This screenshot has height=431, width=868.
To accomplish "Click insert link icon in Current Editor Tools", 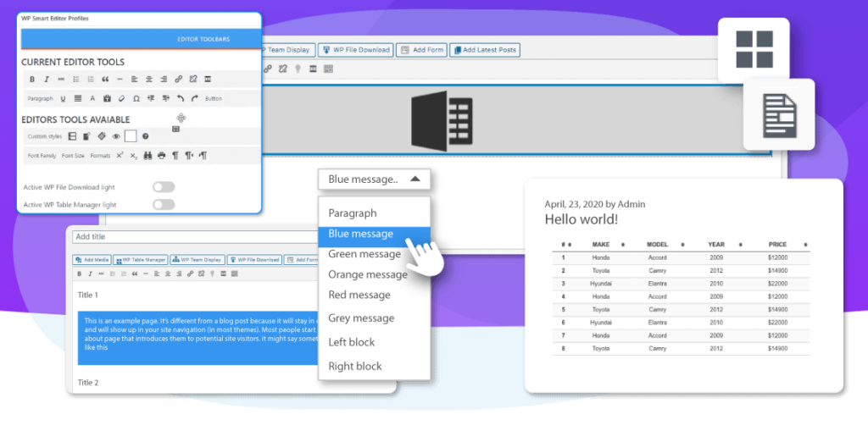I will (178, 79).
